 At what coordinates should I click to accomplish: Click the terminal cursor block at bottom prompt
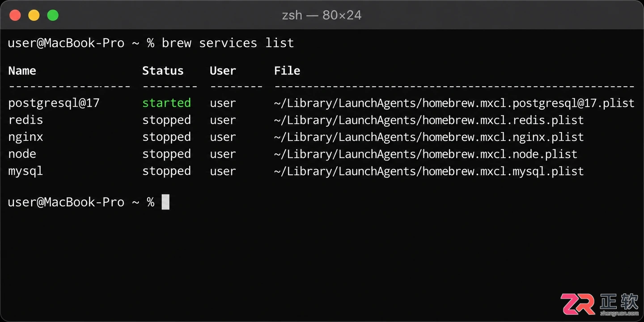(165, 202)
